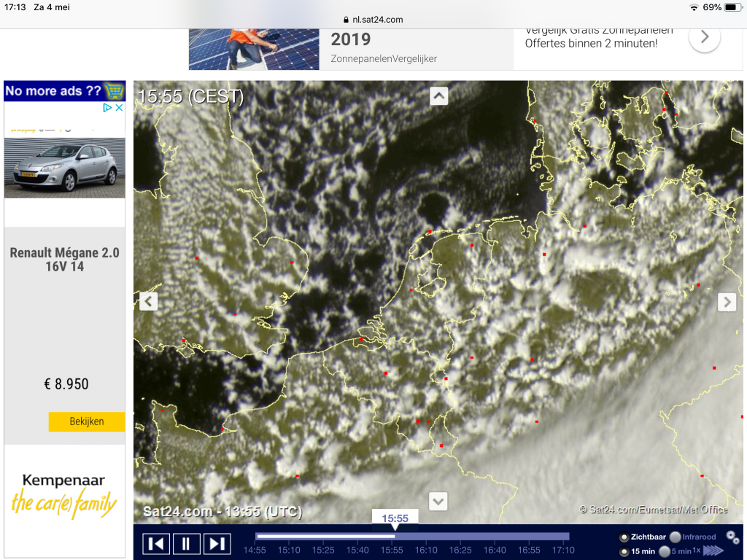Click the AdChoices triangle icon
This screenshot has width=747, height=560.
click(108, 108)
